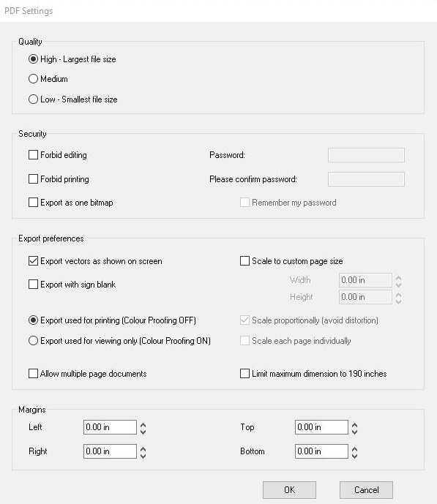437x504 pixels.
Task: Click the Password input field
Action: click(x=366, y=155)
